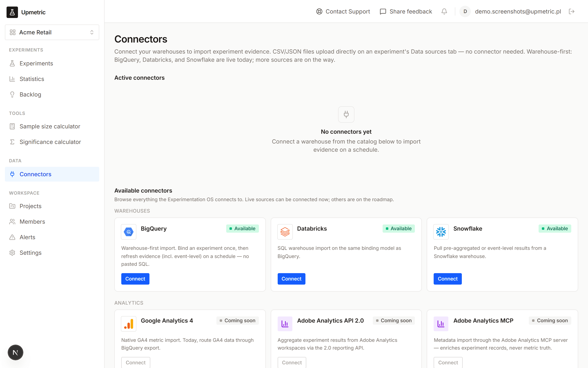Image resolution: width=588 pixels, height=368 pixels.
Task: Click the Alerts warning triangle icon
Action: [12, 237]
